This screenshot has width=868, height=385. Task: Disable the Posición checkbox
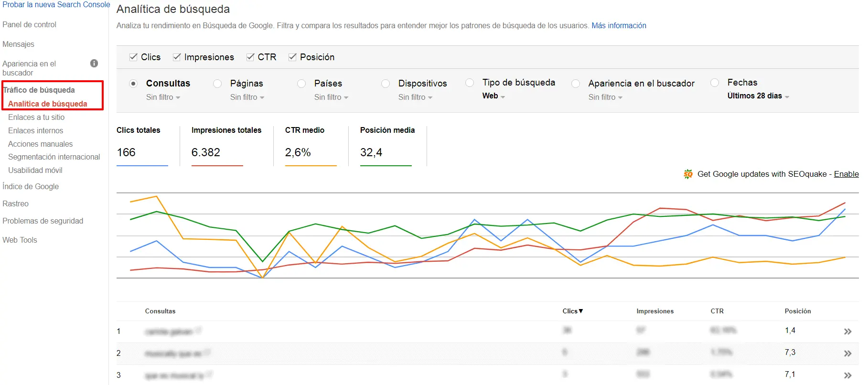tap(292, 57)
